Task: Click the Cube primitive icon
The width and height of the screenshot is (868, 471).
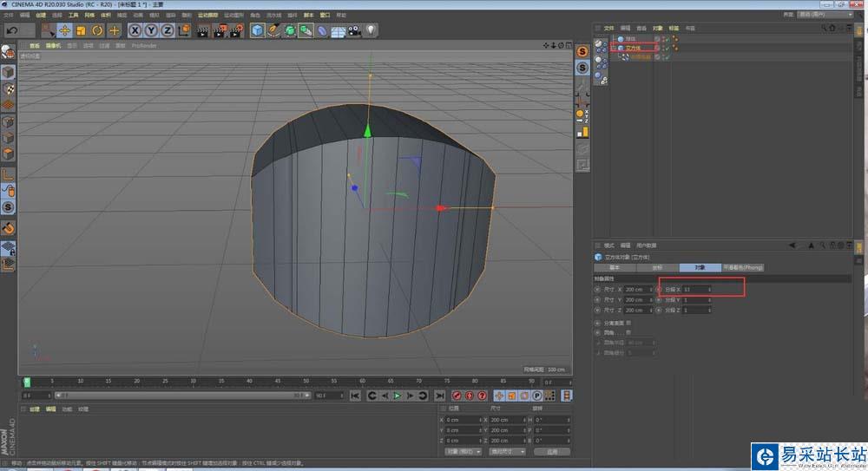Action: 258,30
